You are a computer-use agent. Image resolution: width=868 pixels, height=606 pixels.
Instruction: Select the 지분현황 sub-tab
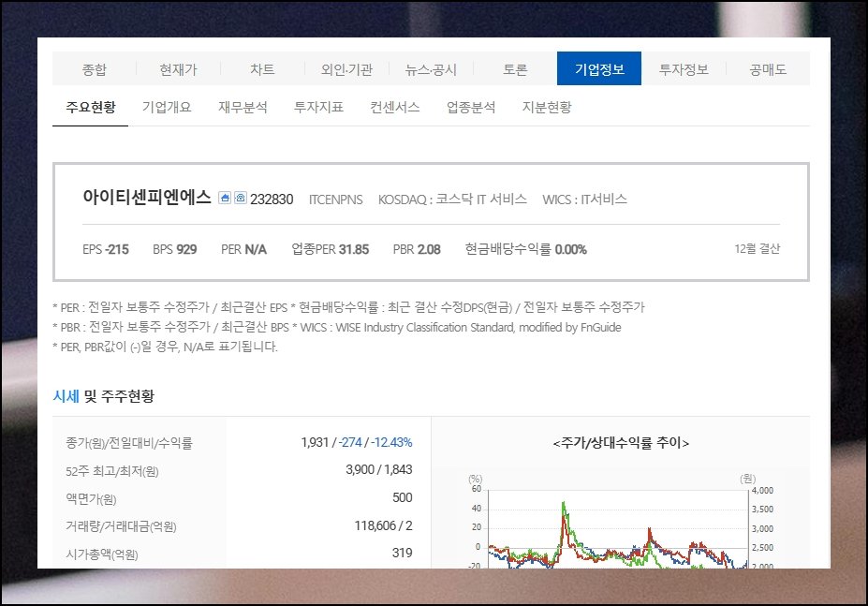click(x=547, y=107)
